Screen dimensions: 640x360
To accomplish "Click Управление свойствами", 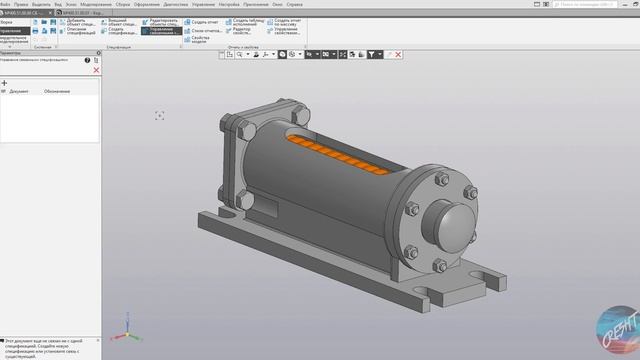I will point(284,31).
